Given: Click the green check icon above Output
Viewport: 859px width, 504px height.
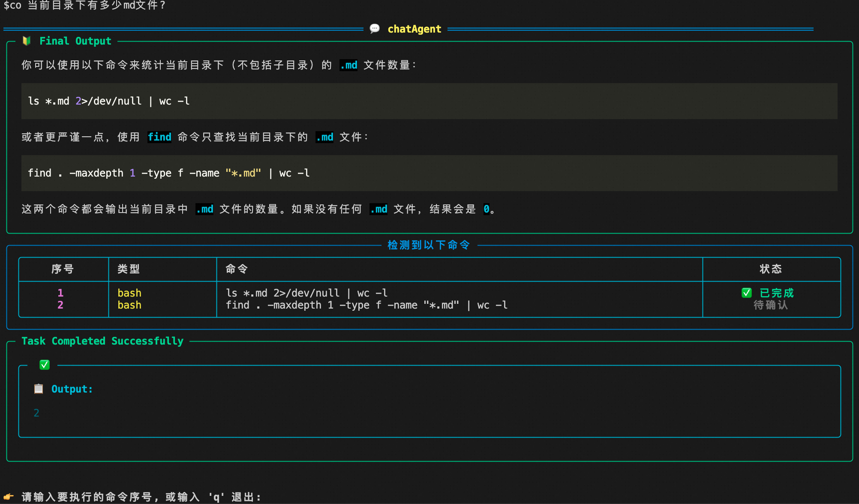Looking at the screenshot, I should pos(45,365).
